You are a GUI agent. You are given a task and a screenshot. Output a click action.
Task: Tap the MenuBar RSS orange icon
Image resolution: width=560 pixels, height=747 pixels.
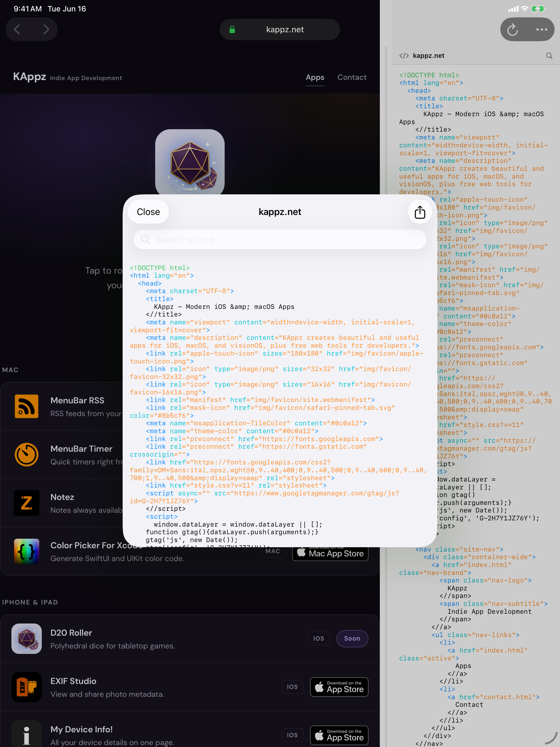click(x=27, y=406)
